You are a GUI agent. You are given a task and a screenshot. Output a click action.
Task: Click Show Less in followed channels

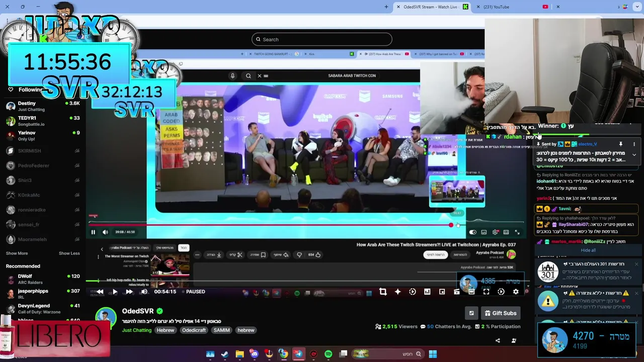point(69,253)
